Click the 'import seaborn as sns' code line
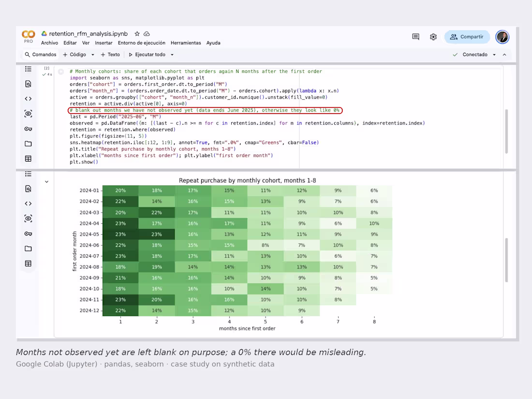Image resolution: width=532 pixels, height=399 pixels. click(137, 78)
